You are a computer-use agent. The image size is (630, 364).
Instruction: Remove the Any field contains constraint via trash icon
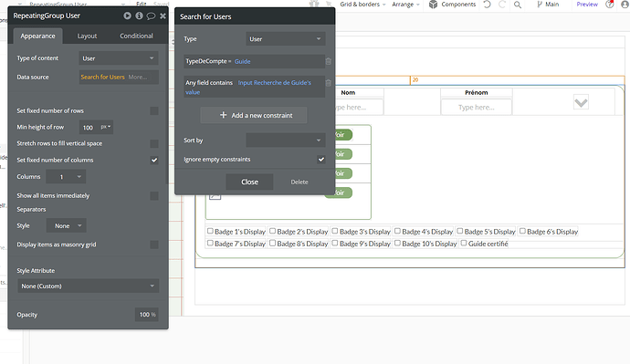point(329,83)
